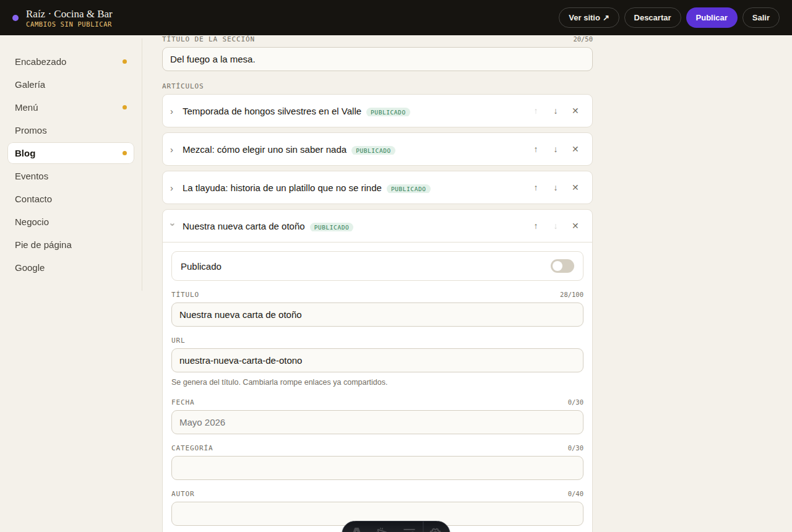Click into the URL field
The width and height of the screenshot is (792, 532).
coord(377,360)
